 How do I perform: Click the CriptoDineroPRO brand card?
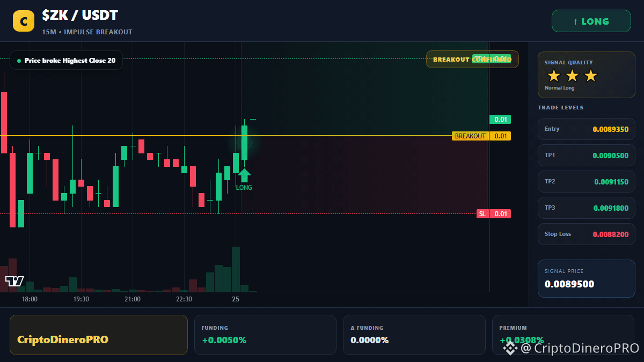point(99,335)
